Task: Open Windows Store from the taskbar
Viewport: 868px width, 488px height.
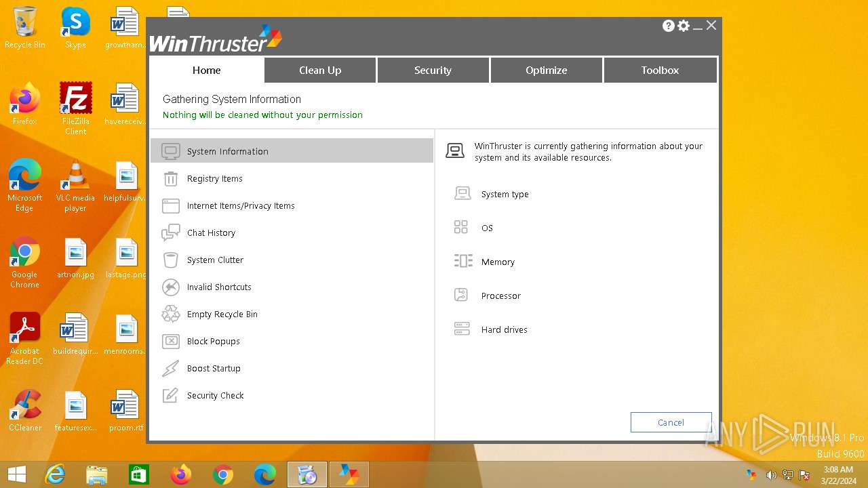Action: point(139,474)
